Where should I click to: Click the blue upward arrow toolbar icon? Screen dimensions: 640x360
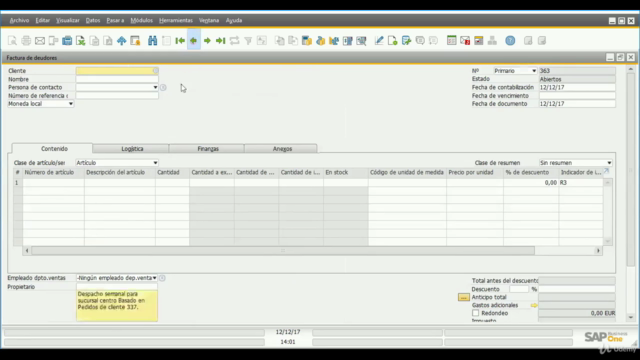tap(122, 40)
